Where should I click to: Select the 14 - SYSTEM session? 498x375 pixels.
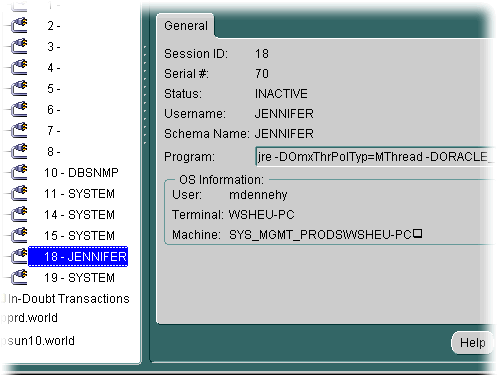click(79, 215)
